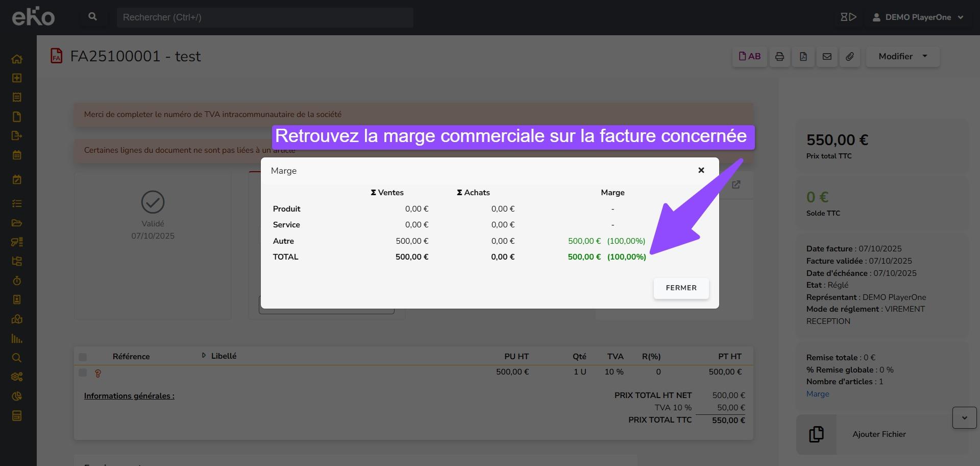Open the Marge link in sidebar panel
Screen dimensions: 980x466
click(818, 394)
